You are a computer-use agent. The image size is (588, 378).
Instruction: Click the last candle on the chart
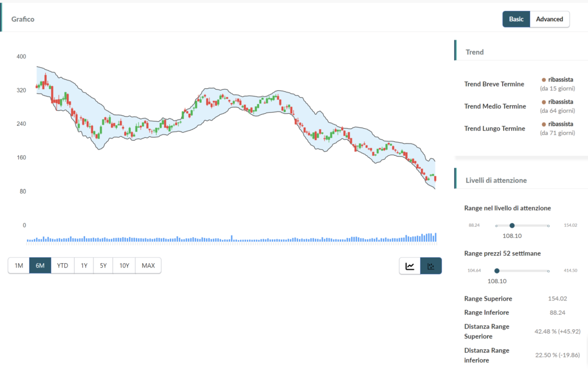coord(435,179)
